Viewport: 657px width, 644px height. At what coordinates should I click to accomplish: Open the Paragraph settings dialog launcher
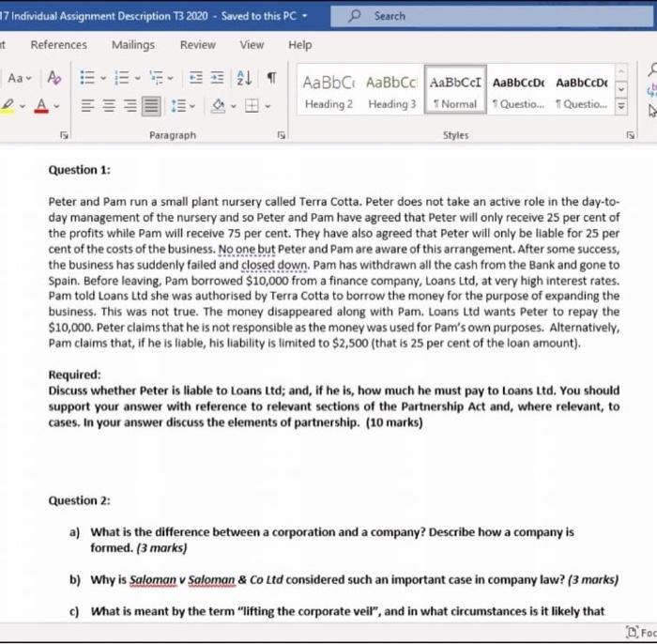tap(282, 135)
